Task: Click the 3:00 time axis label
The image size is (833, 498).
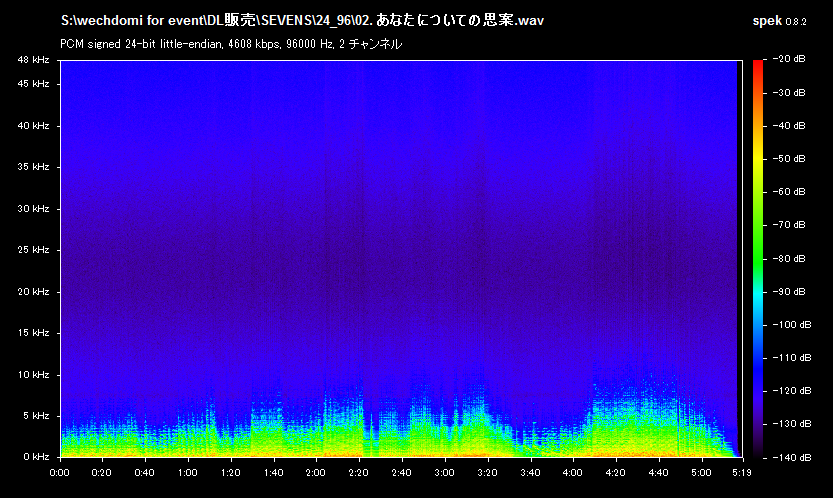Action: click(444, 473)
